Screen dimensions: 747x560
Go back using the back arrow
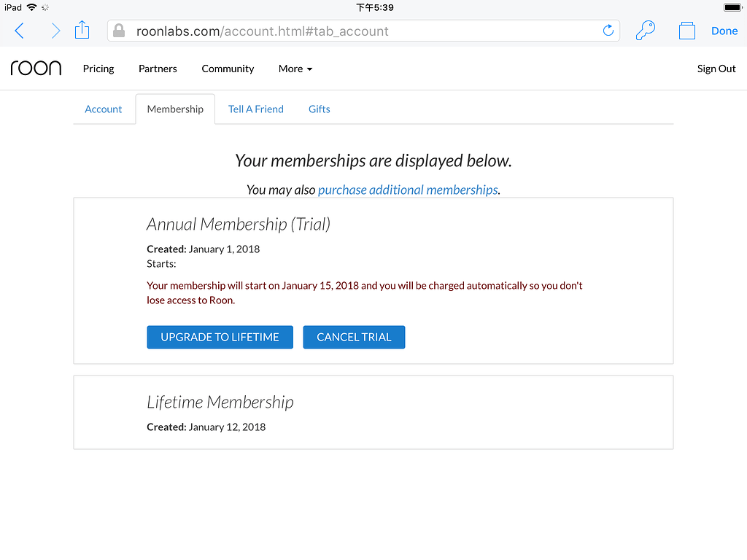(x=19, y=30)
